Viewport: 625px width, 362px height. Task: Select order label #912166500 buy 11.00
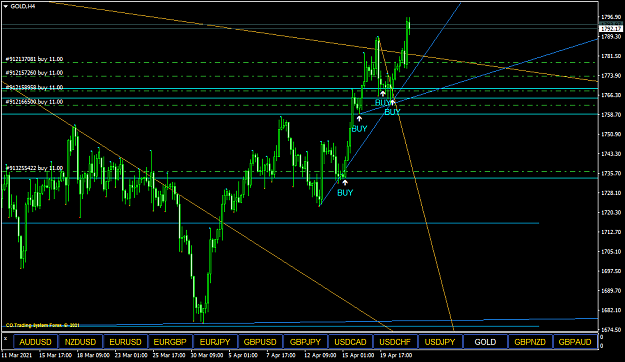pos(34,102)
